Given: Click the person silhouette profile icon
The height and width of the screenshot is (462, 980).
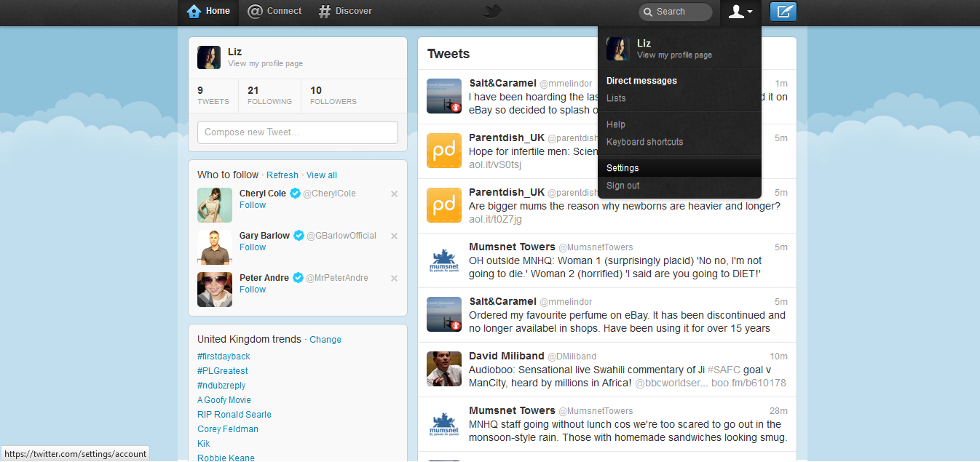Looking at the screenshot, I should click(x=737, y=12).
